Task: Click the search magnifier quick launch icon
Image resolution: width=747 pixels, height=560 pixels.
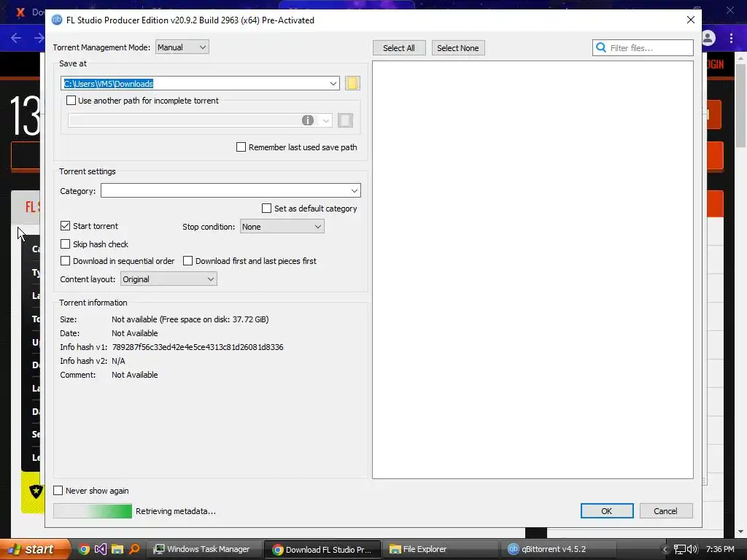Action: point(134,550)
